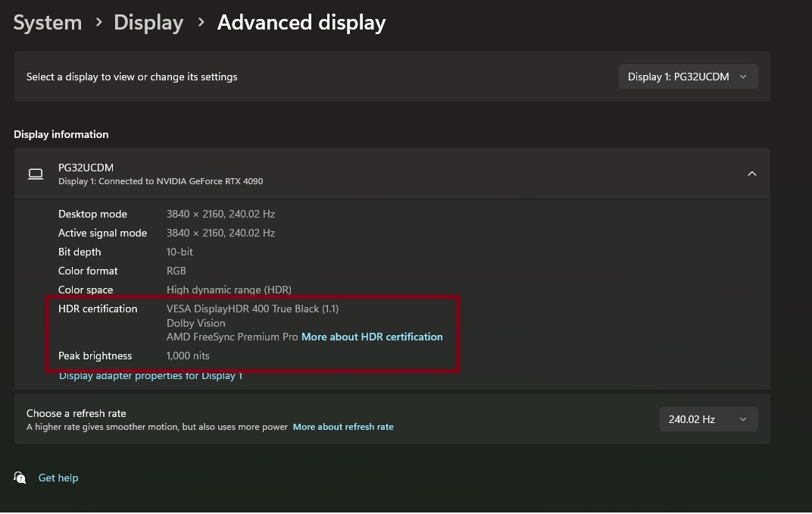Select High dynamic range (HDR) value
The image size is (812, 514).
(x=229, y=290)
